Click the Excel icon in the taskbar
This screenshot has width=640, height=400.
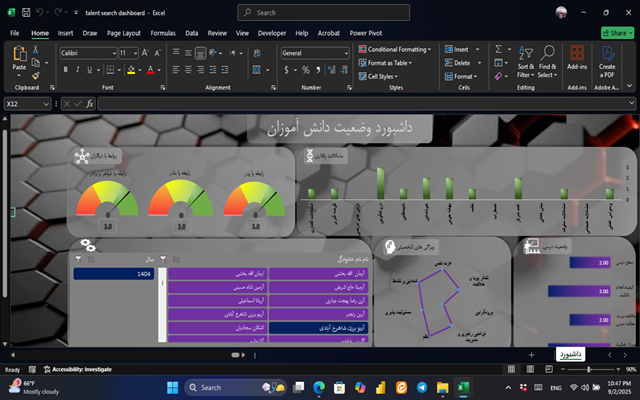pos(464,387)
